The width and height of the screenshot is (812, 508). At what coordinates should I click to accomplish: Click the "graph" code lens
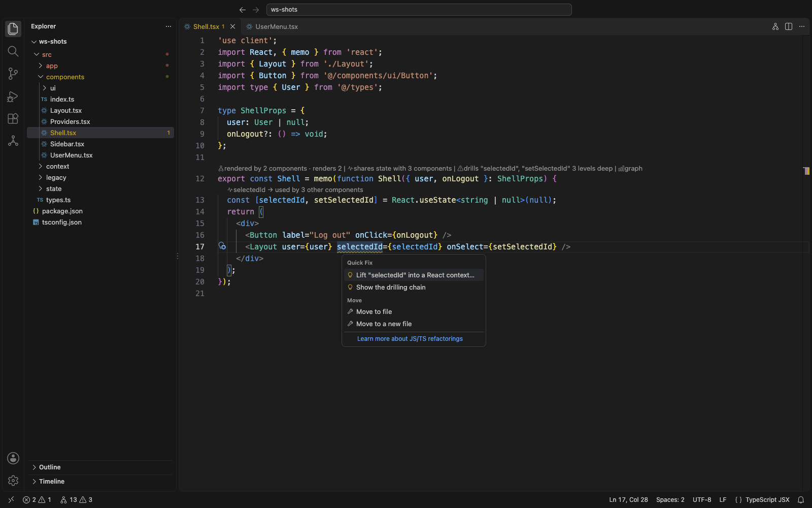pos(630,168)
